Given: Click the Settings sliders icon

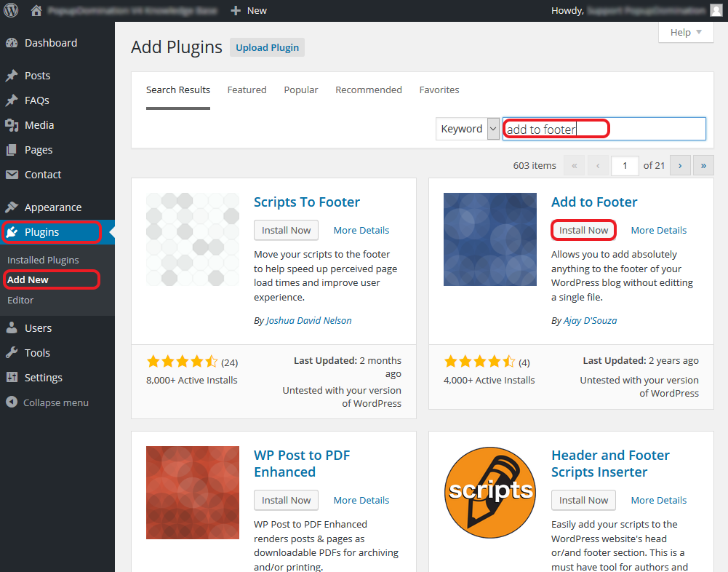Looking at the screenshot, I should coord(12,377).
